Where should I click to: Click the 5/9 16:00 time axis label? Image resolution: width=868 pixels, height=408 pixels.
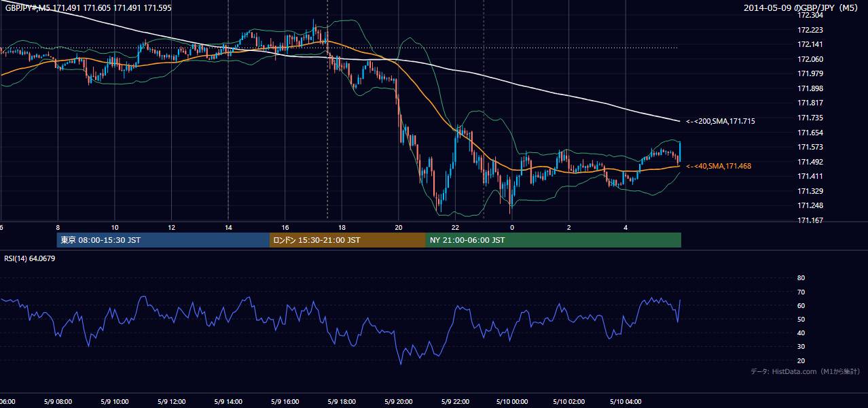(x=285, y=401)
